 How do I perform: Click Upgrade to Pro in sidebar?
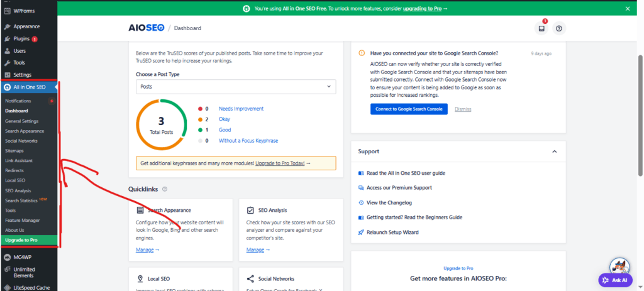(x=28, y=240)
